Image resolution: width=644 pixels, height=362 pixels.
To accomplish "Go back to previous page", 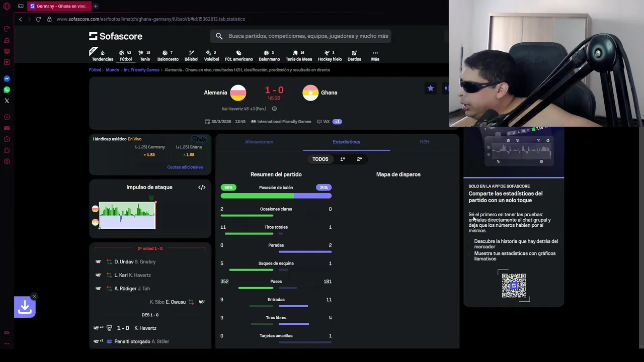I will coord(20,19).
